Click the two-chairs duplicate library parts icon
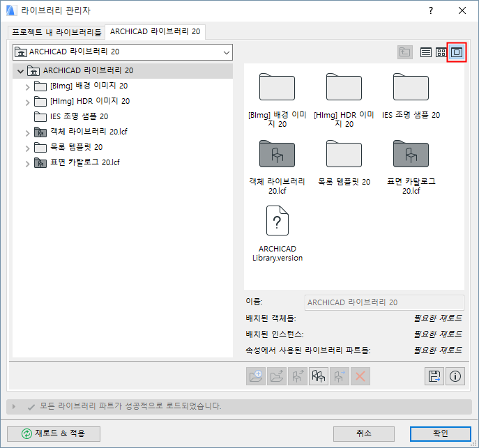Screen dimensions: 479x448 click(x=319, y=376)
